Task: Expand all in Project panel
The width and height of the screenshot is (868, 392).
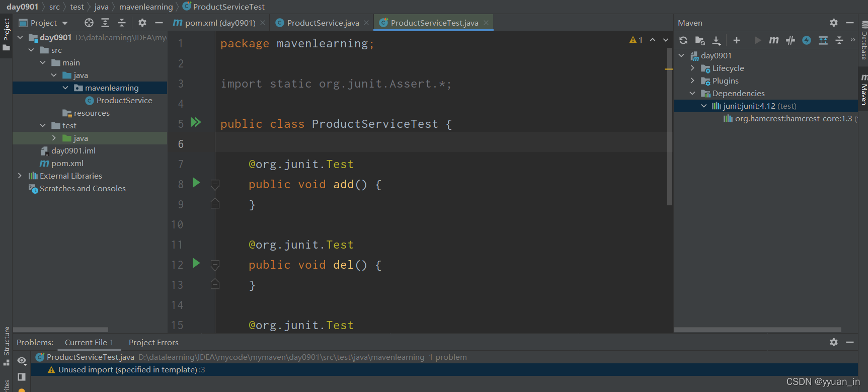Action: click(105, 23)
